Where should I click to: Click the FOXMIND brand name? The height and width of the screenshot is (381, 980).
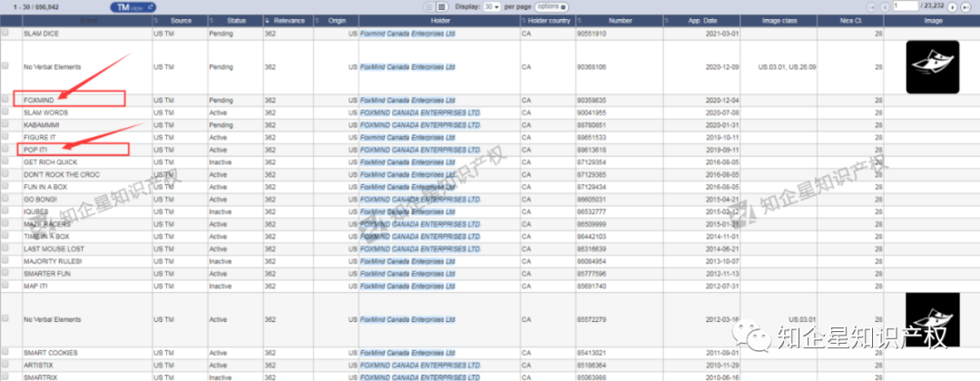click(39, 100)
